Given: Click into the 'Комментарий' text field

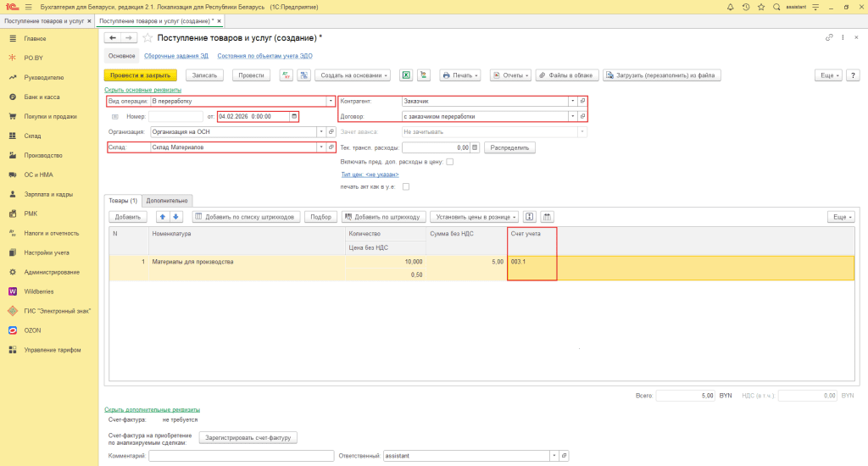Looking at the screenshot, I should tap(242, 456).
